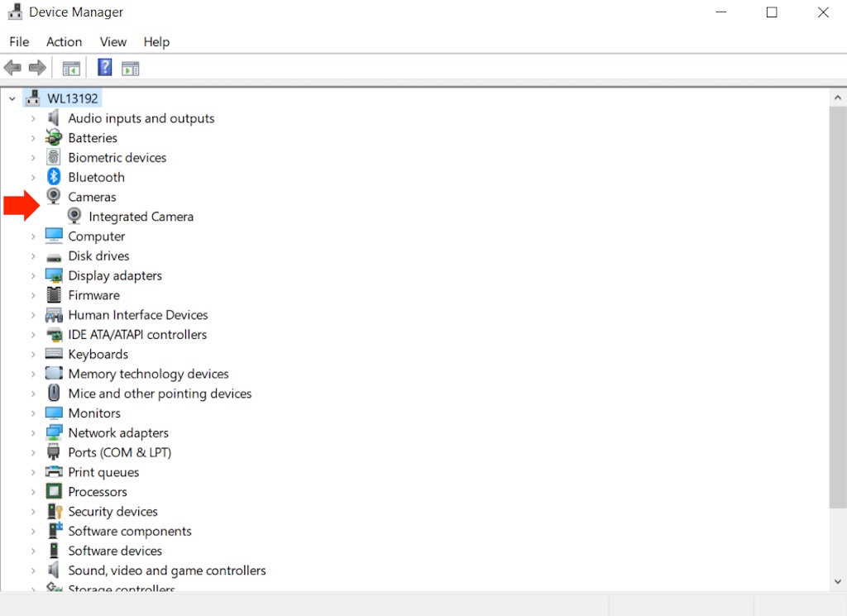Expand the Display adapters chevron
The image size is (847, 616).
[33, 275]
